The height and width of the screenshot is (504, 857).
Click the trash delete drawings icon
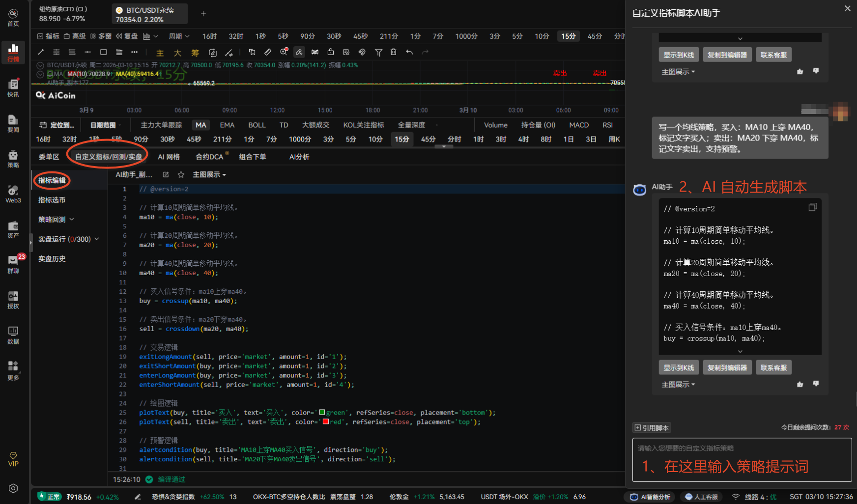tap(393, 52)
